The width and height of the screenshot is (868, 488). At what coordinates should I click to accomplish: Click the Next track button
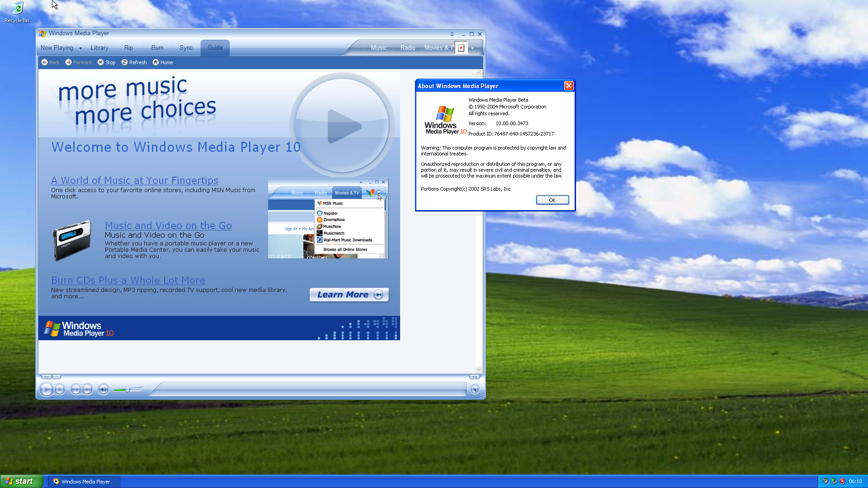[87, 389]
